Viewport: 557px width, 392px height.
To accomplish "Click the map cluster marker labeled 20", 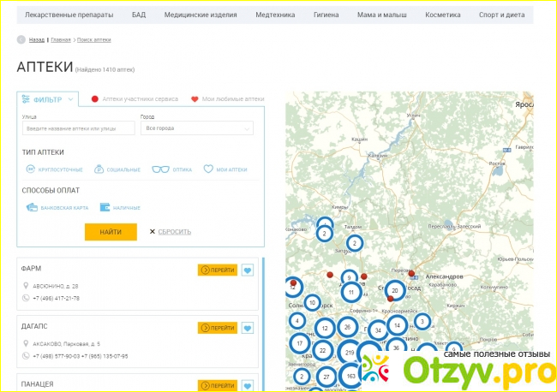I will pyautogui.click(x=394, y=290).
